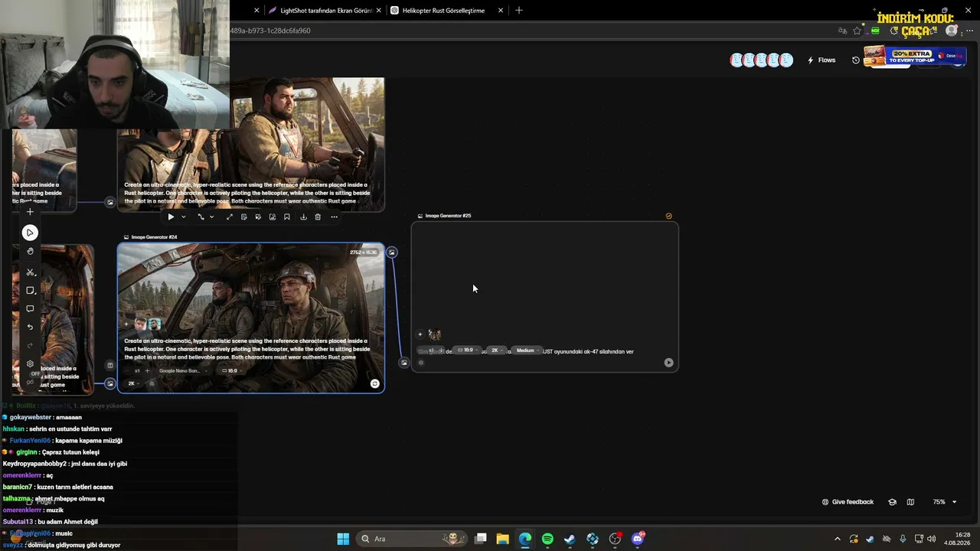Choose the scissors cut tool

tap(30, 272)
